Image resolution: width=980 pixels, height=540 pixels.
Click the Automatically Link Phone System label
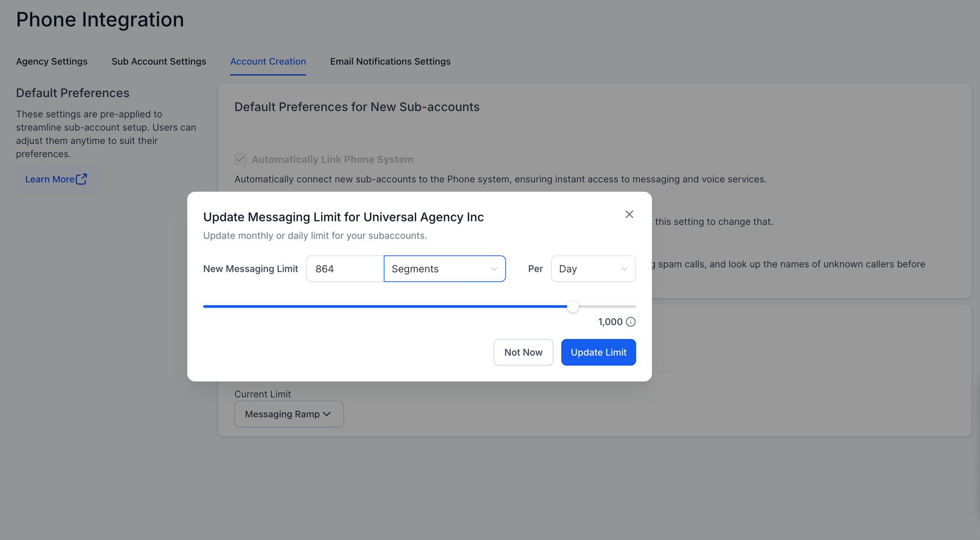pos(333,159)
